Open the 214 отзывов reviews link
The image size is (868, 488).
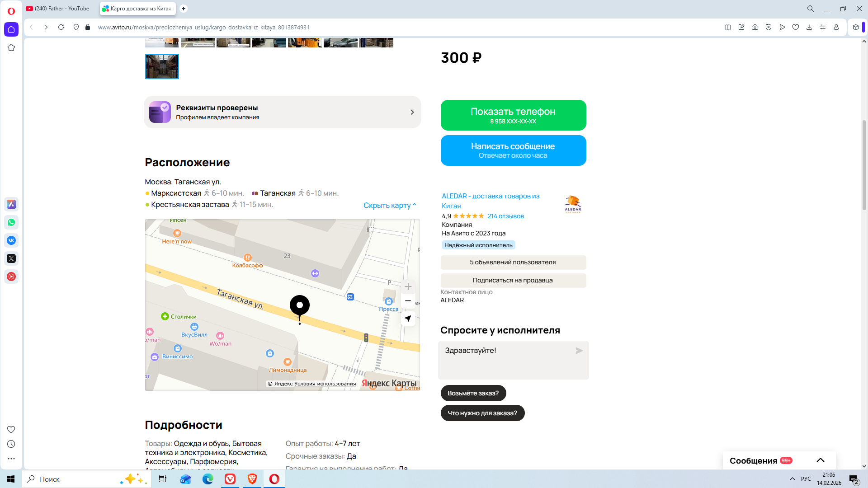(505, 216)
